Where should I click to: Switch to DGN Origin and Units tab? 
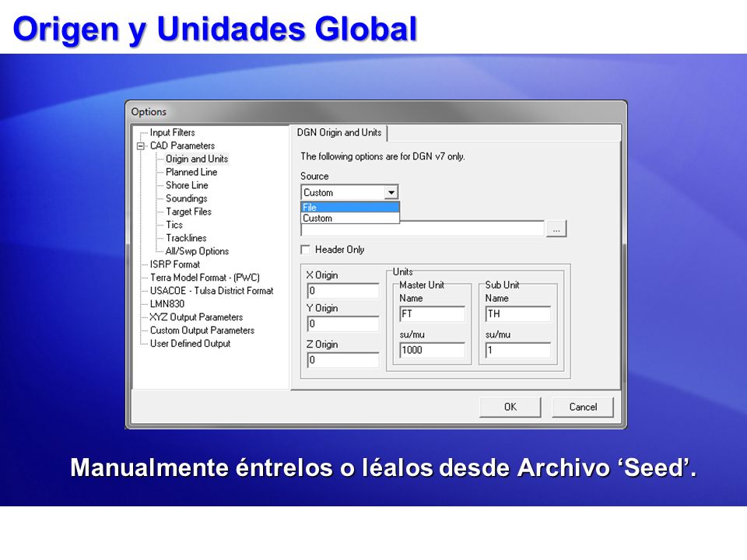(x=339, y=133)
